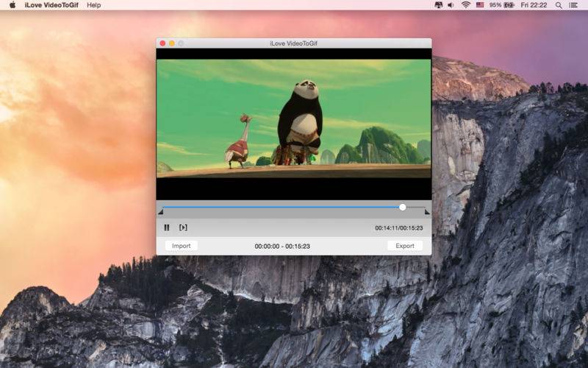Open the iLove VideoToGif app menu
This screenshot has width=588, height=368.
[51, 5]
